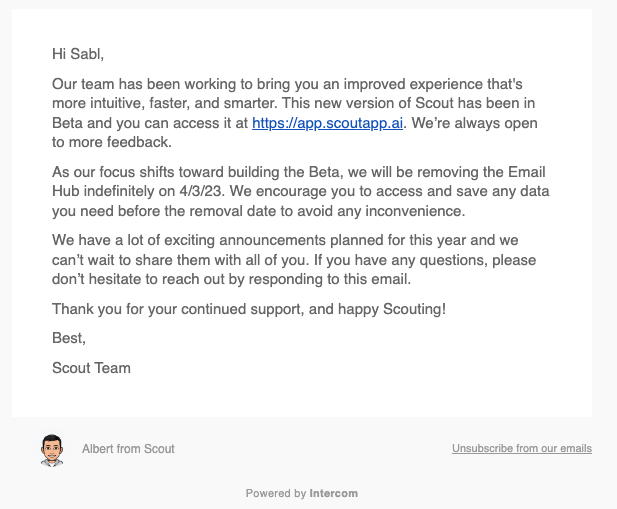Click the 'Scout Team' signature line
Screen dimensions: 617x509
pos(91,368)
